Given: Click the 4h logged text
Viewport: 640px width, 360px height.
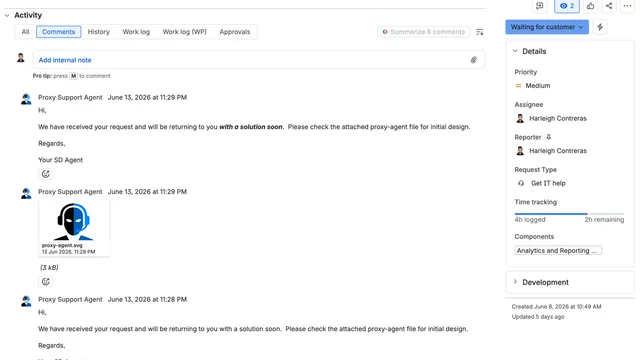Looking at the screenshot, I should [530, 220].
